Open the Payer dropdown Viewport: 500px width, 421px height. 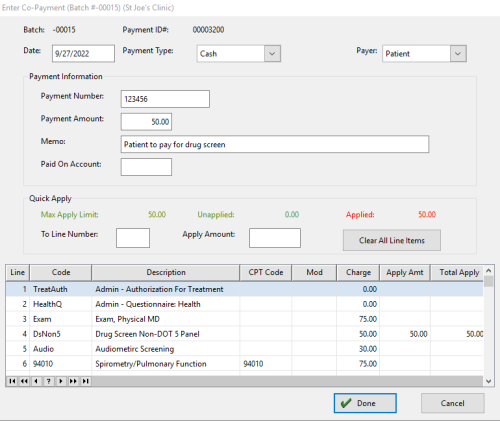(458, 54)
